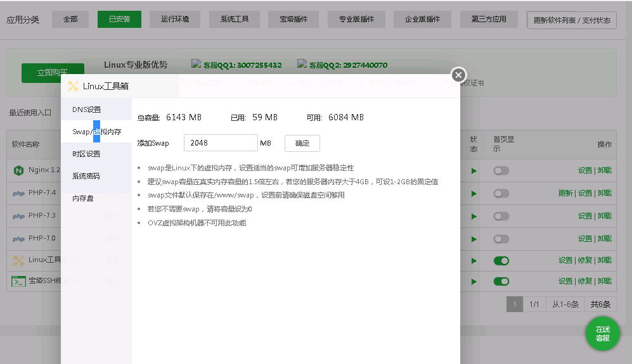Click the Nginx row green status arrow
Viewport: 632px width, 364px height.
tap(474, 171)
